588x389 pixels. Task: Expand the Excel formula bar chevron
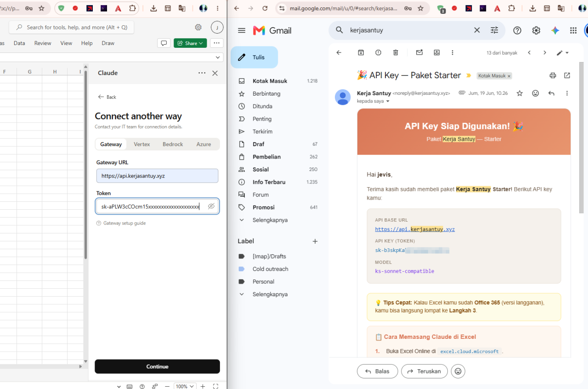[218, 57]
